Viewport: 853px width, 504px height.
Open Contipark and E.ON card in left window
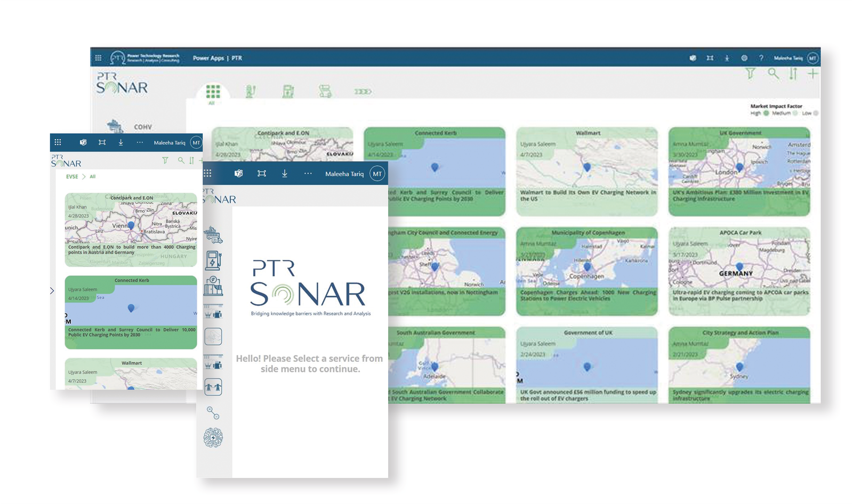coord(131,230)
